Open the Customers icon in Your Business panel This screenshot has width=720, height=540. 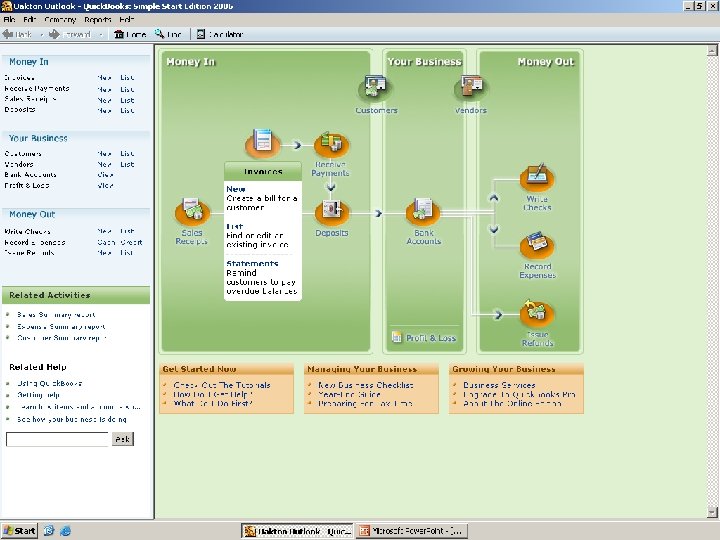[x=375, y=87]
